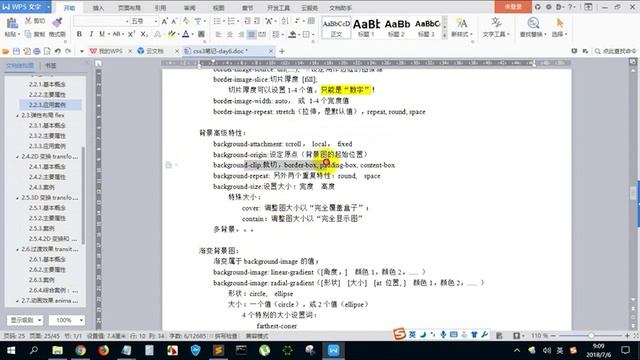Viewport: 640px width, 360px height.
Task: Toggle Strikethrough AB formatting
Action: click(116, 34)
